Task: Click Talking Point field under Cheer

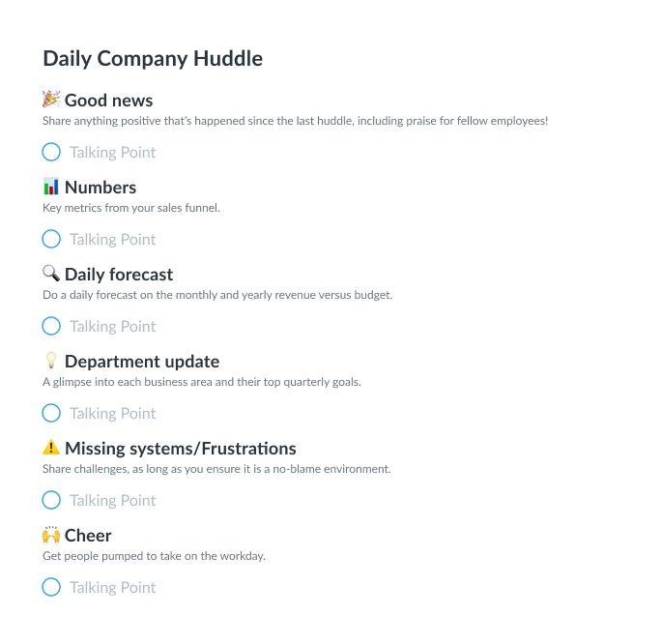Action: click(112, 588)
